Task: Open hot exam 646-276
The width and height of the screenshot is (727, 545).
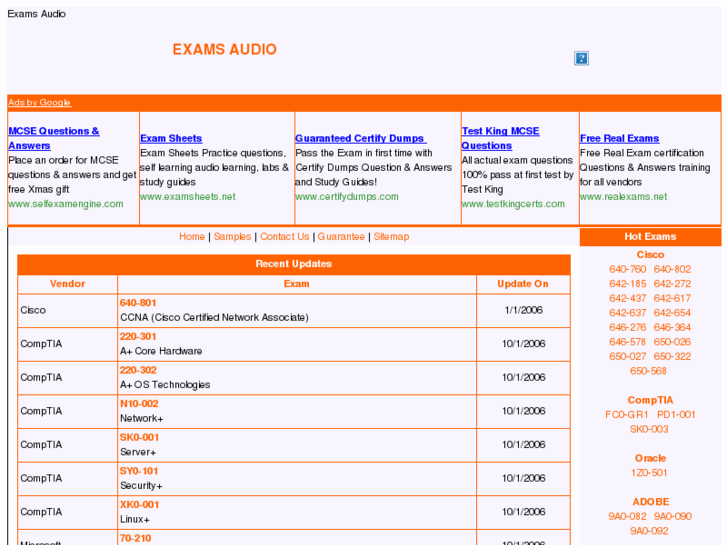Action: 628,327
